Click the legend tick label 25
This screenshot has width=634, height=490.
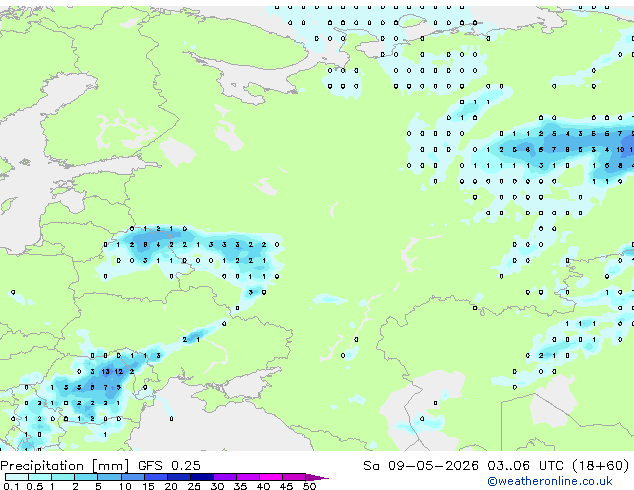click(194, 486)
